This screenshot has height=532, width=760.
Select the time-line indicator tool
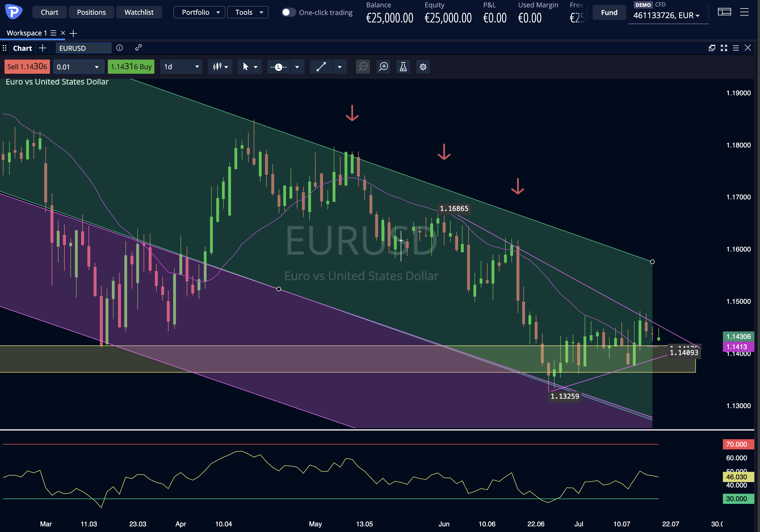pos(279,67)
